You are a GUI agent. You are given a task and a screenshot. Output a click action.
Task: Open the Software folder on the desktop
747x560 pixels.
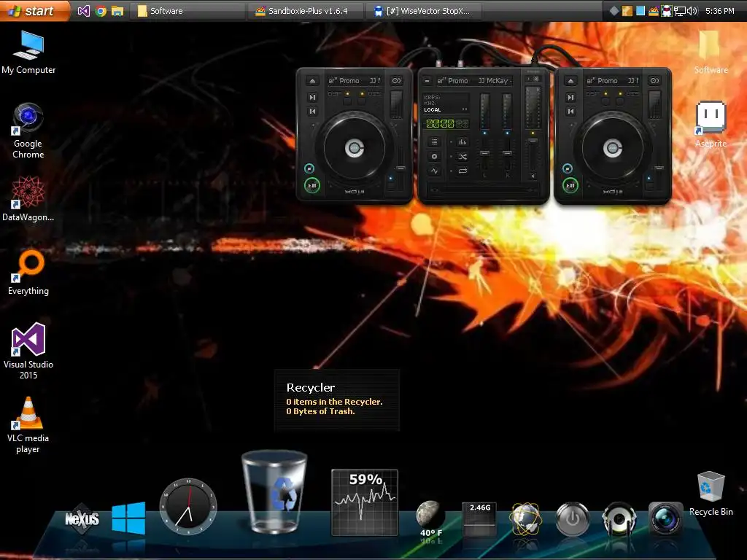[711, 52]
